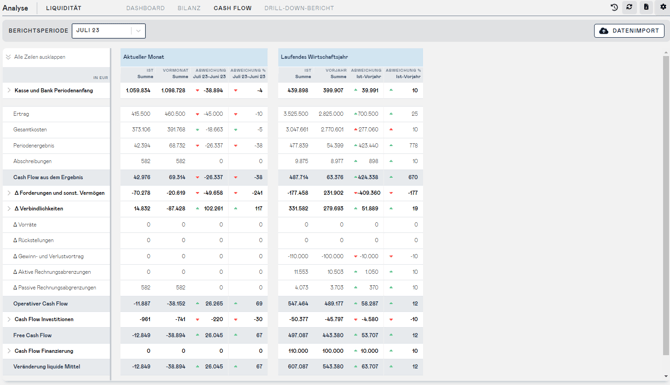Click value 102.261 in Verbindlichkeiten row
Image resolution: width=670 pixels, height=385 pixels.
(214, 209)
